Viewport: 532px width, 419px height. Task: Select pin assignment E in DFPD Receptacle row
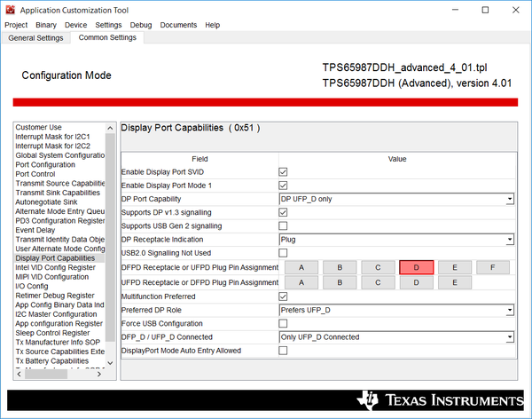(455, 267)
